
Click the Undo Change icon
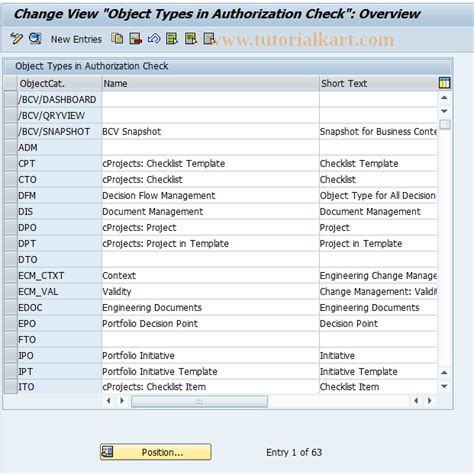click(154, 39)
